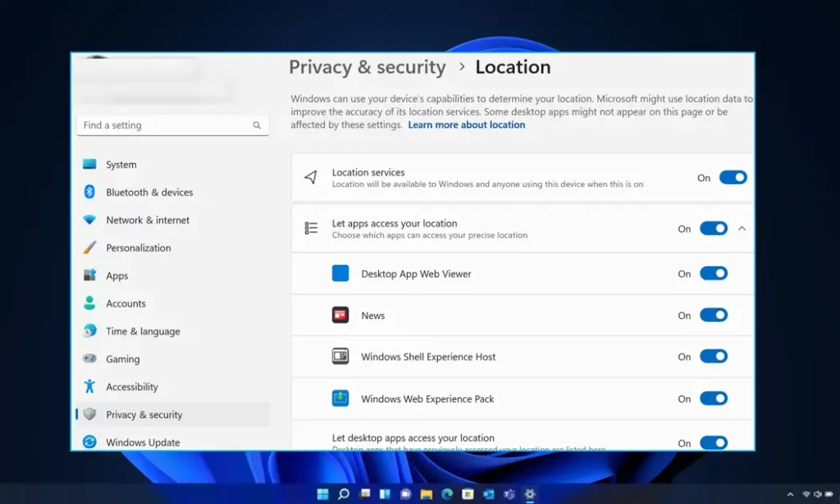Click the Wi-Fi icon in system tray

pos(806,494)
